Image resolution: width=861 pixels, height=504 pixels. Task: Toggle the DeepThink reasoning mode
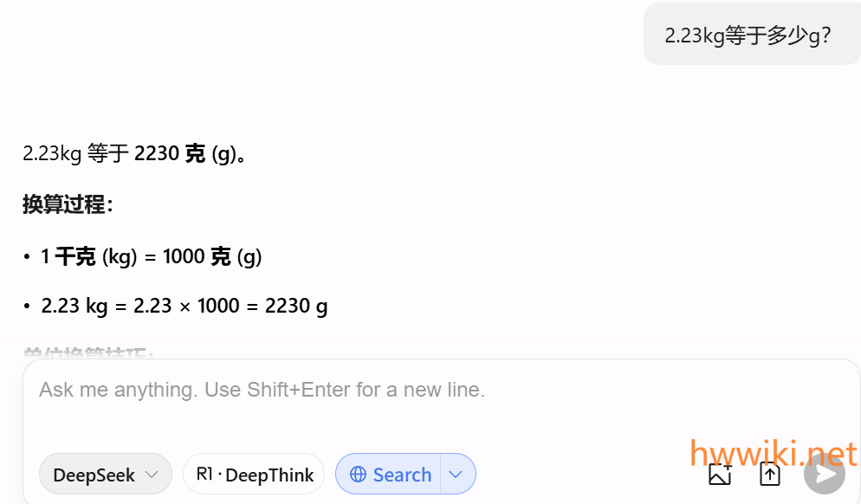coord(254,475)
